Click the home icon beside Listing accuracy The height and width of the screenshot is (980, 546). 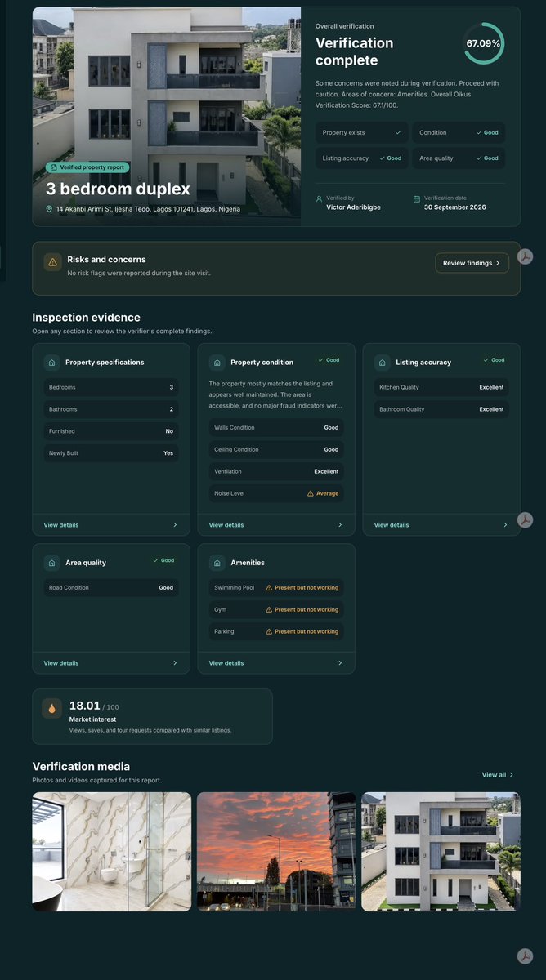pyautogui.click(x=383, y=362)
